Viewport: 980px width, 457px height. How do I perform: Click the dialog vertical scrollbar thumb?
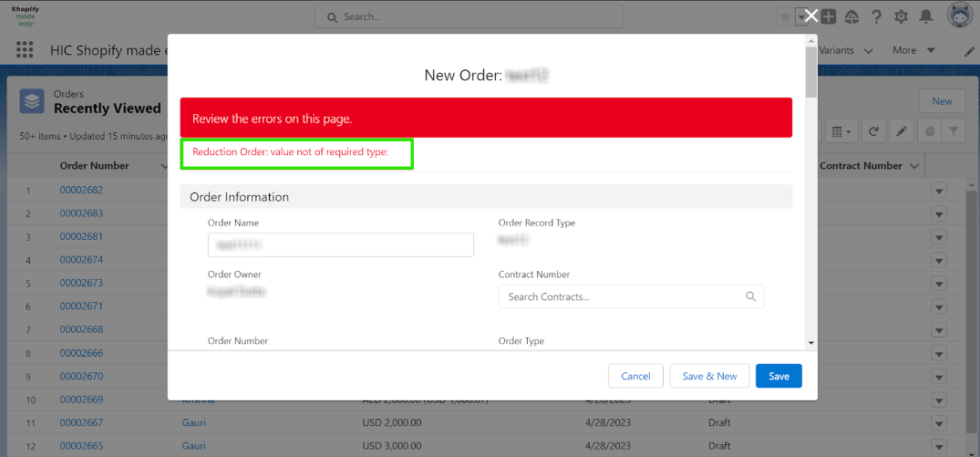pos(811,72)
